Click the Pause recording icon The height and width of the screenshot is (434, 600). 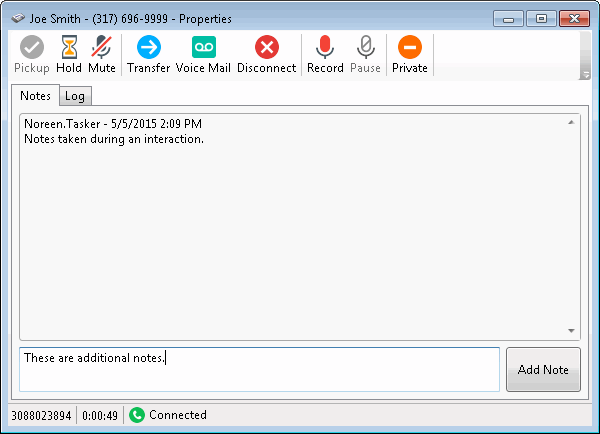click(365, 47)
